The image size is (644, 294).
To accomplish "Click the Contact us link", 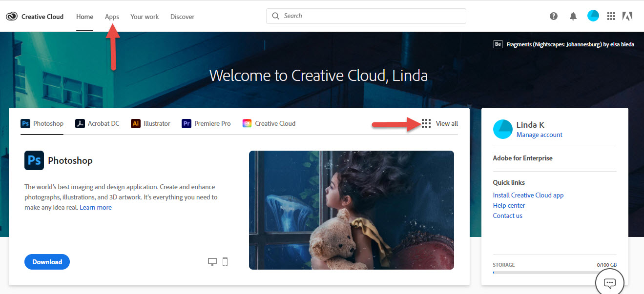I will click(x=508, y=216).
